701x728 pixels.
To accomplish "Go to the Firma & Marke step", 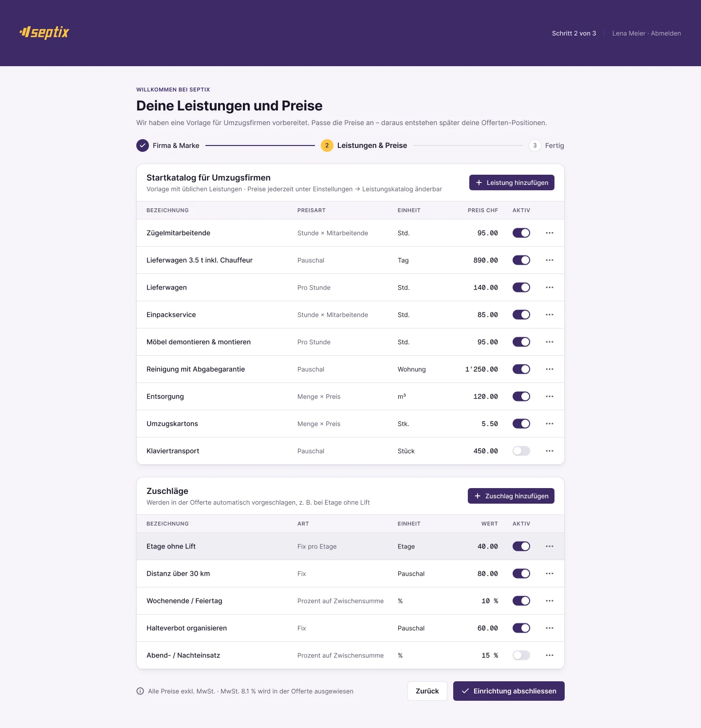I will click(x=168, y=146).
